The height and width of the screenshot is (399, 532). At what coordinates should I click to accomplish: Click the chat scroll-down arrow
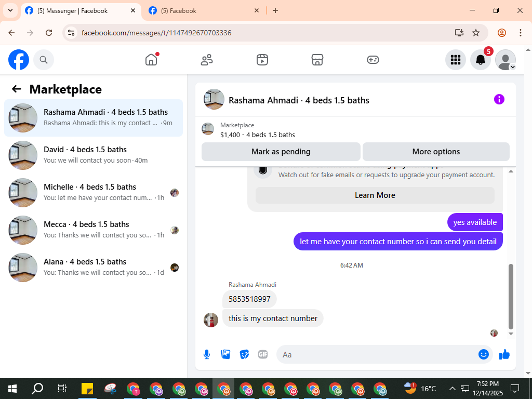[x=511, y=334]
